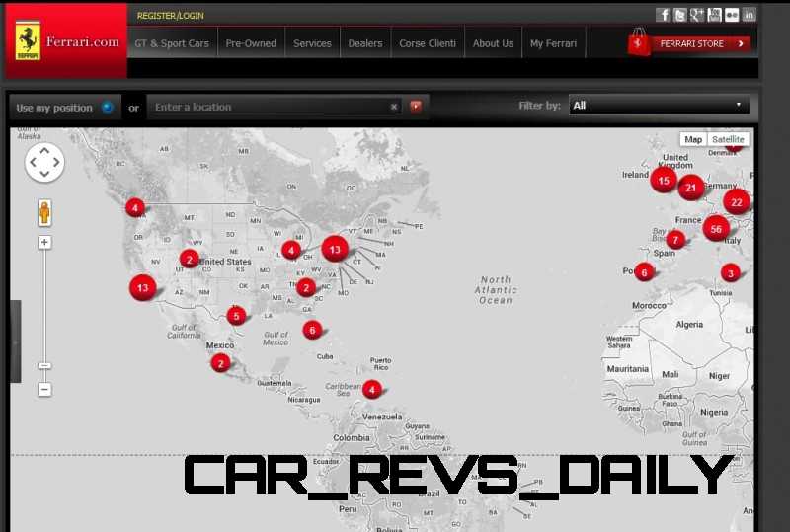Click the Use my position button
Screen dimensions: 790x532
click(65, 108)
